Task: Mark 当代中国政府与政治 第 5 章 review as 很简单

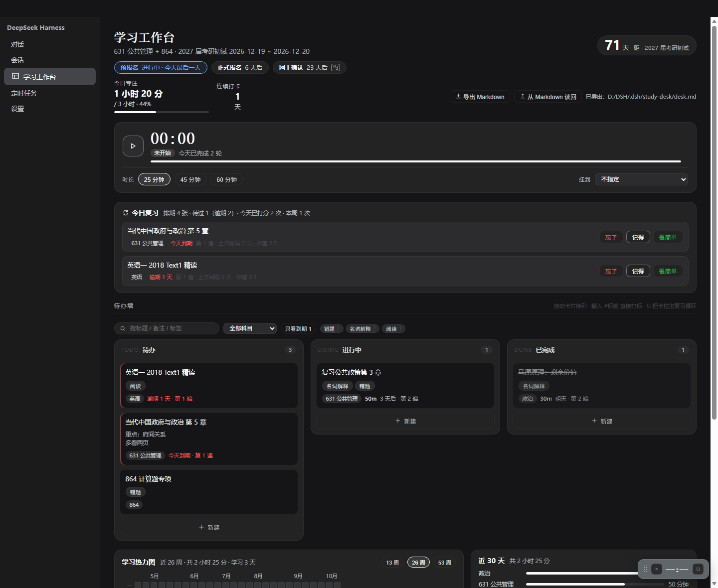Action: pos(668,238)
